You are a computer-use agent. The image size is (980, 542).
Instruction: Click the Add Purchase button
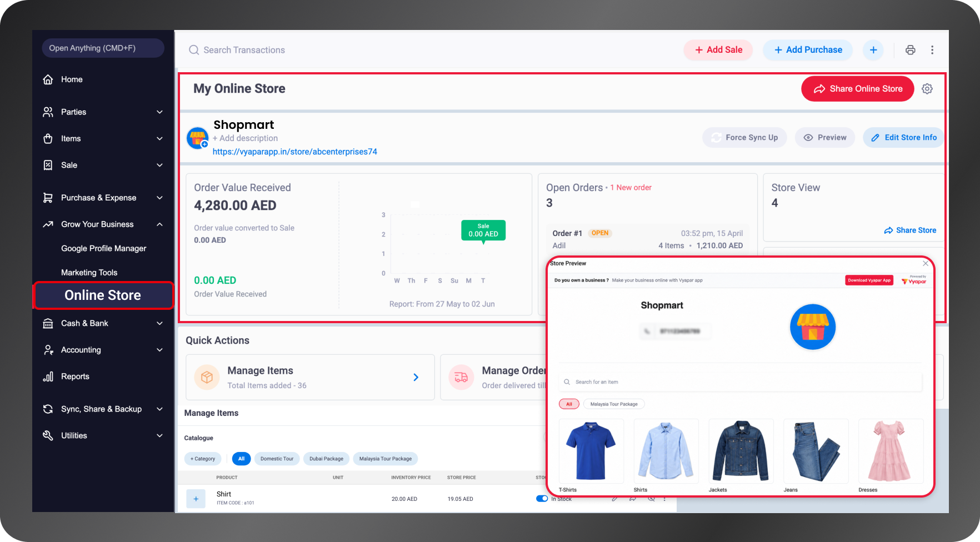pyautogui.click(x=808, y=50)
